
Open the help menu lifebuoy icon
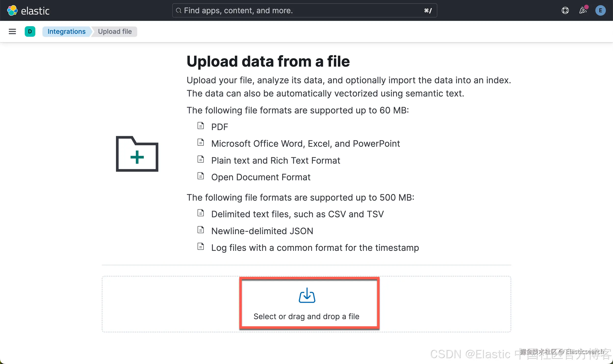(x=565, y=11)
